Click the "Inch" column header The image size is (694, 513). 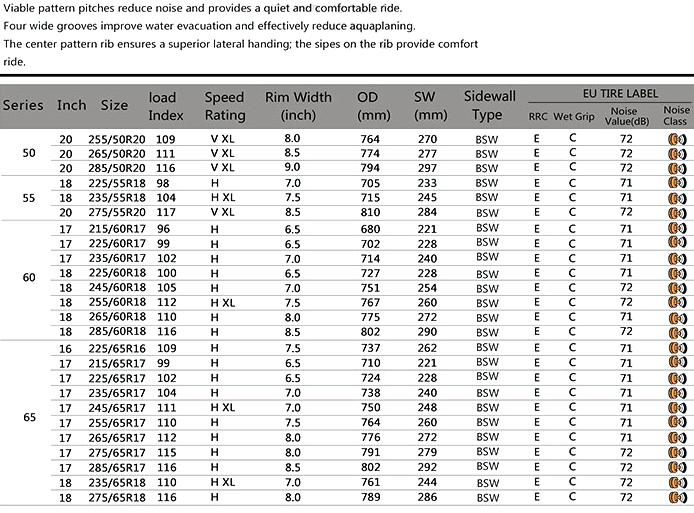(x=72, y=105)
